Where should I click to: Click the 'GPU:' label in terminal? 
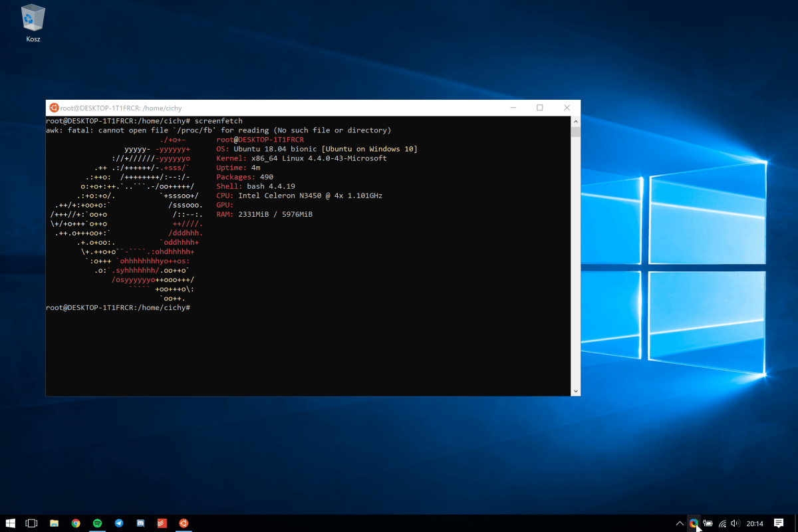point(225,205)
